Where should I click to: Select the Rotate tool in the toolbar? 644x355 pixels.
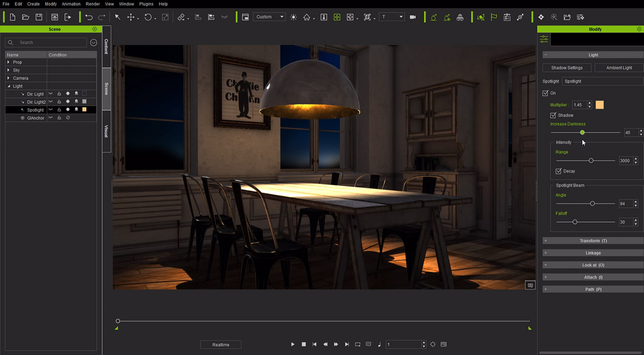point(147,17)
